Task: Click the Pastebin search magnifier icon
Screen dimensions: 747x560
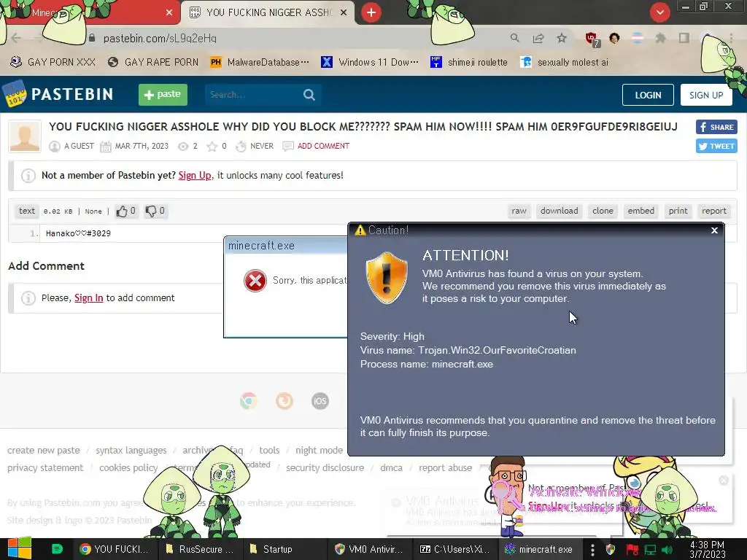Action: pyautogui.click(x=309, y=95)
